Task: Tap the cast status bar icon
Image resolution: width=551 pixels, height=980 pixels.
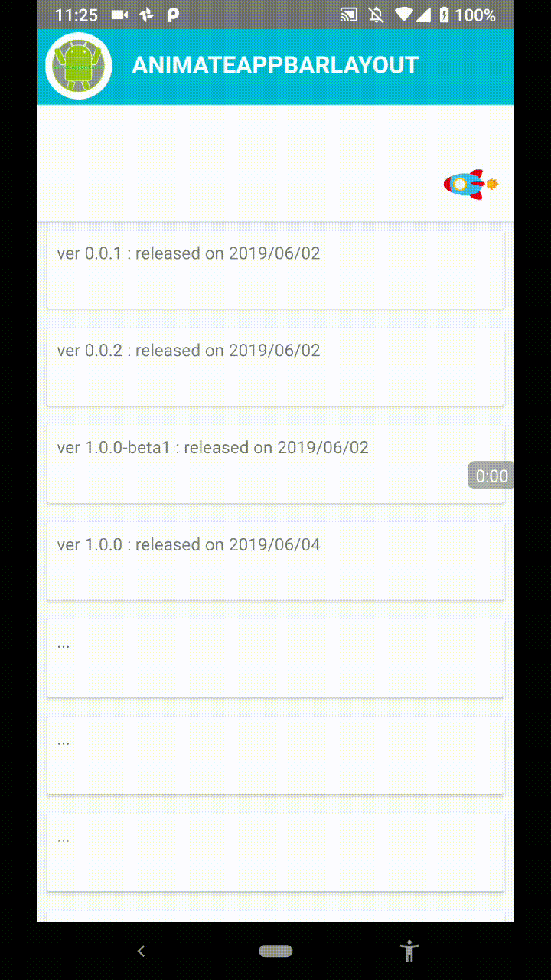Action: coord(349,15)
